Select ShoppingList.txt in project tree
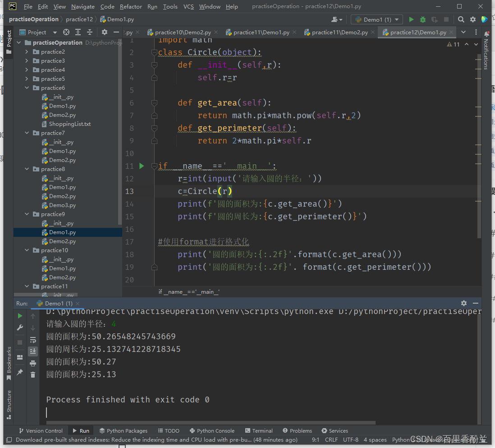This screenshot has height=448, width=495. click(70, 124)
